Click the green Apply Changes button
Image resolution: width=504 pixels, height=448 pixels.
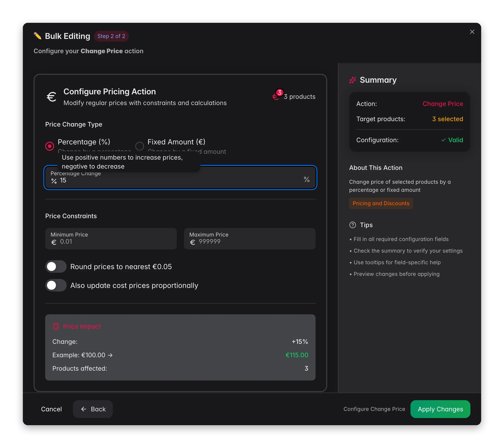pos(440,409)
